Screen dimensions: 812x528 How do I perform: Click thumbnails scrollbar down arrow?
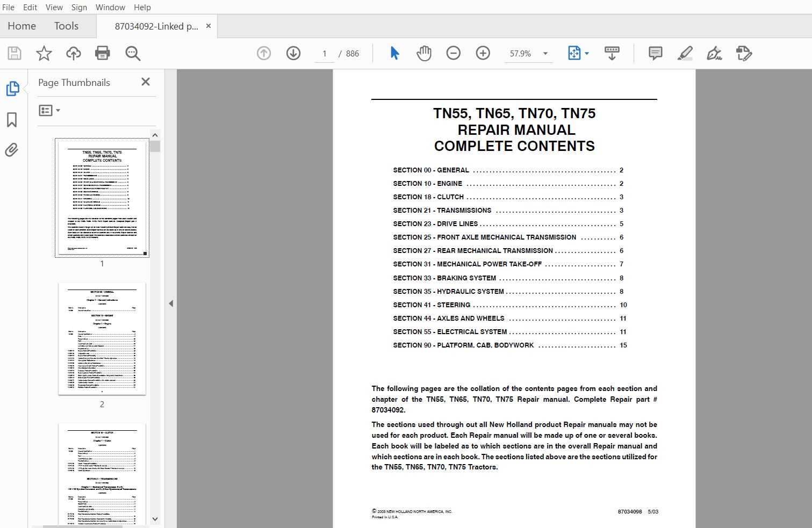155,519
